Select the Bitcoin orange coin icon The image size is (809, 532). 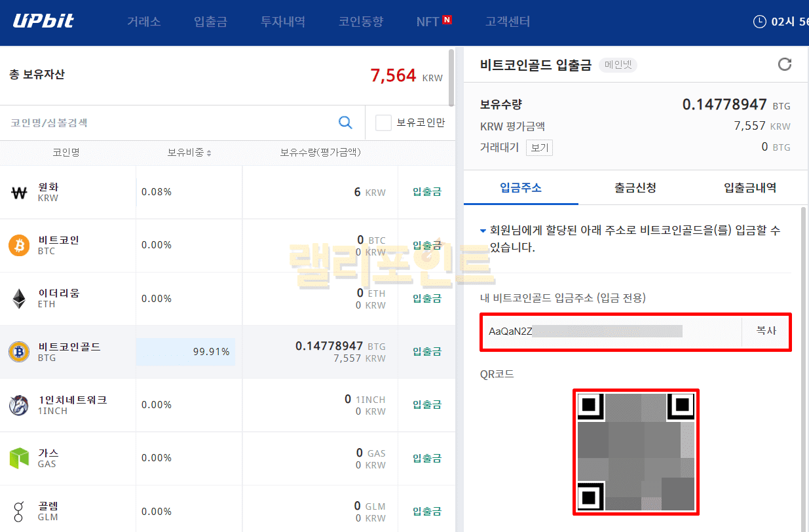click(x=19, y=246)
